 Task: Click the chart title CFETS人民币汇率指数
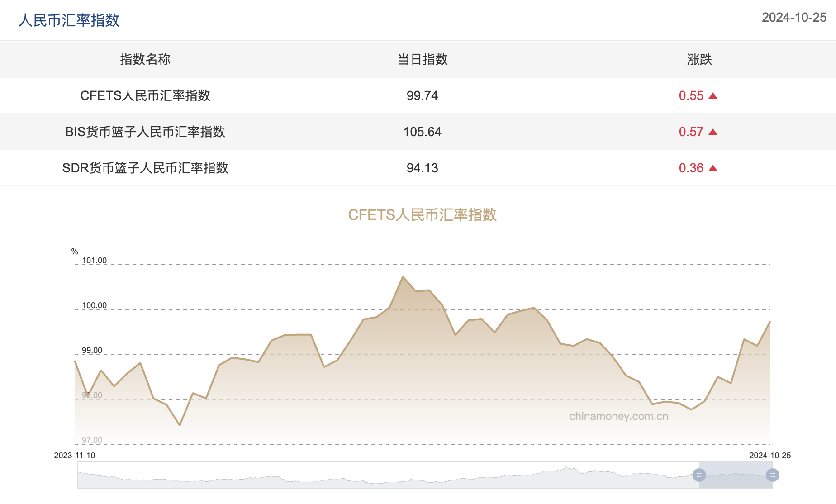tap(423, 214)
